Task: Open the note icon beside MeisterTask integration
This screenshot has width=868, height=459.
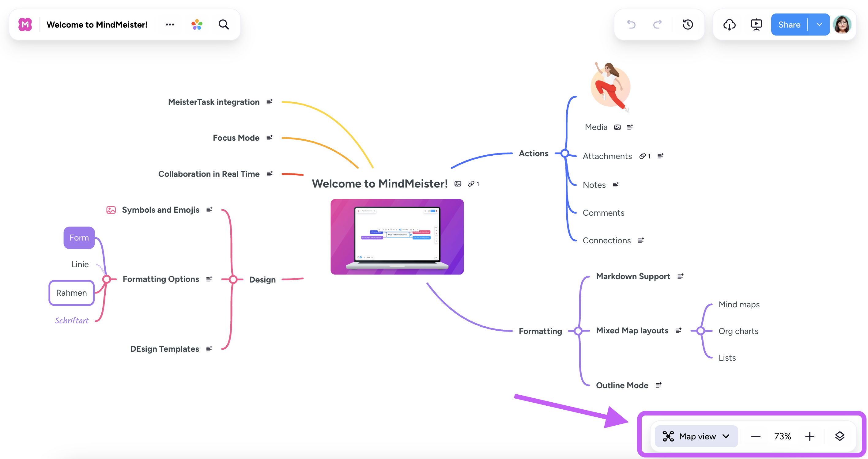Action: coord(270,102)
